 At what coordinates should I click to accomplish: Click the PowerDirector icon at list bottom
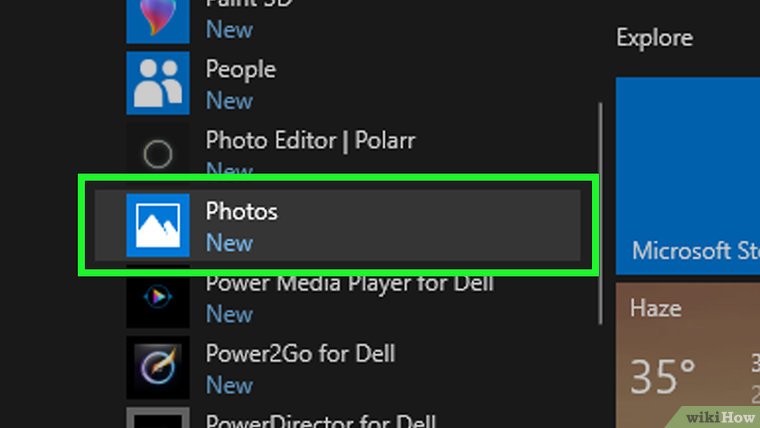point(158,418)
